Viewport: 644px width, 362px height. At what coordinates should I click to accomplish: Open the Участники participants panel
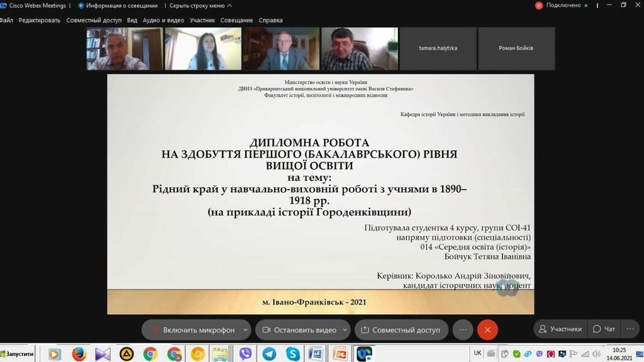558,329
